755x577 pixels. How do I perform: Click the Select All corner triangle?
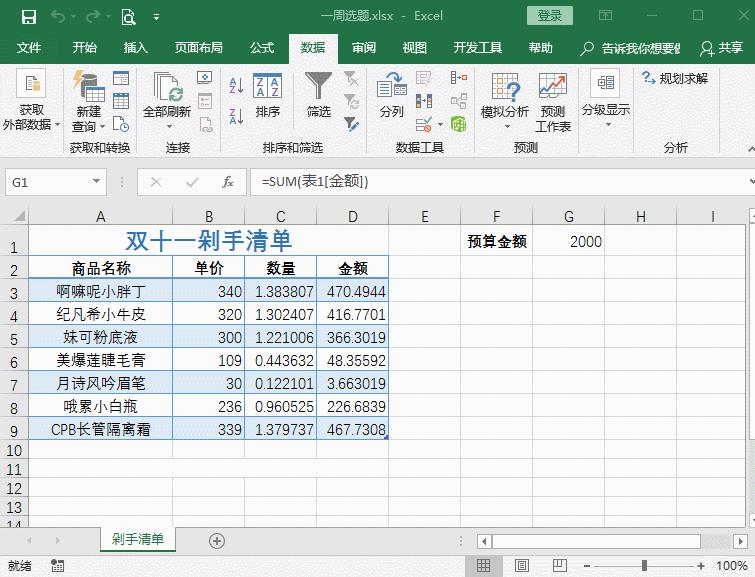19,216
